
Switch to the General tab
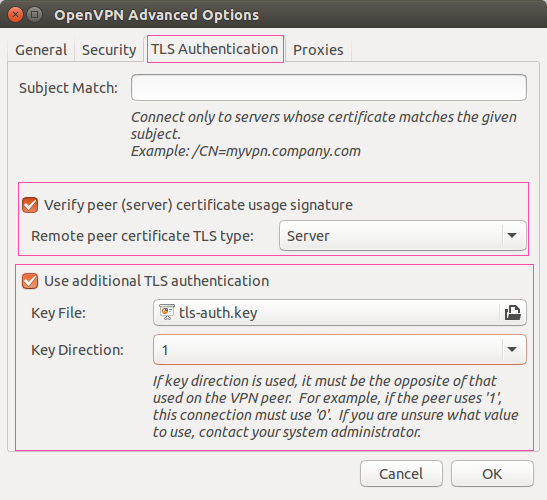pos(41,50)
